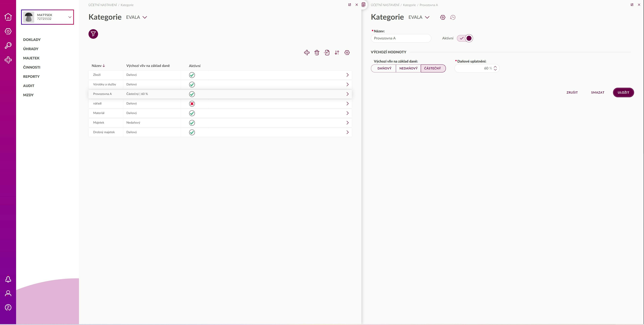The width and height of the screenshot is (644, 325).
Task: Open Majetek row chevron
Action: (x=347, y=123)
